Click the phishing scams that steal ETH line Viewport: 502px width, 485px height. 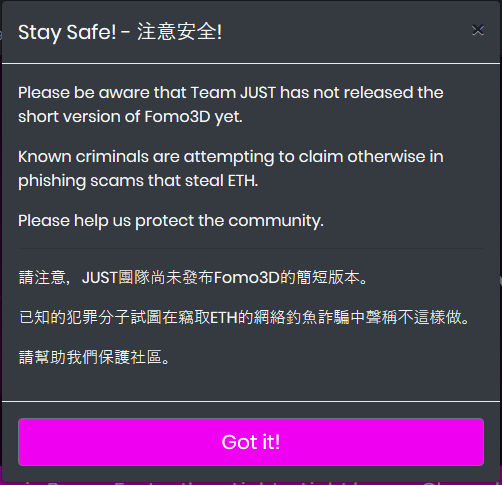138,181
